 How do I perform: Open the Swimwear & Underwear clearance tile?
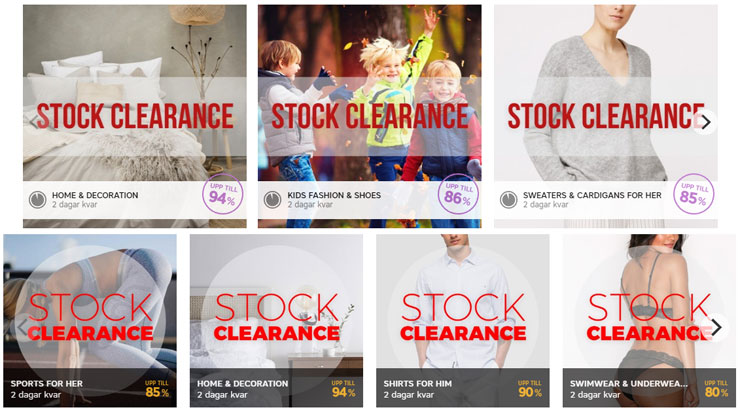649,321
